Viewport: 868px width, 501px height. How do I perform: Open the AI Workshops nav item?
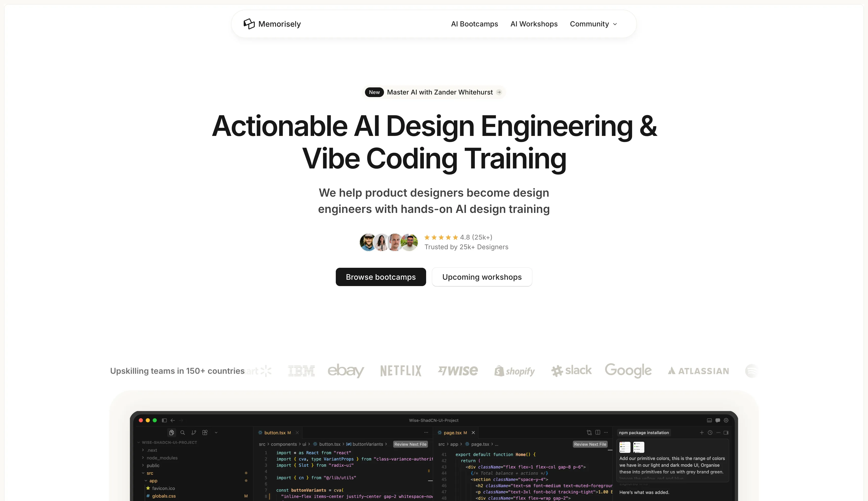tap(533, 24)
